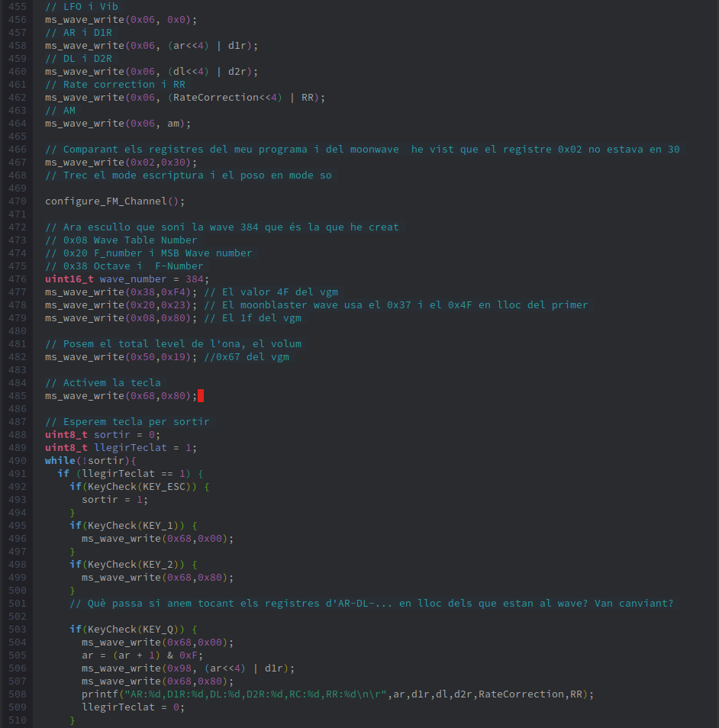The width and height of the screenshot is (719, 728).
Task: Click line number 485 in the gutter
Action: coord(18,397)
